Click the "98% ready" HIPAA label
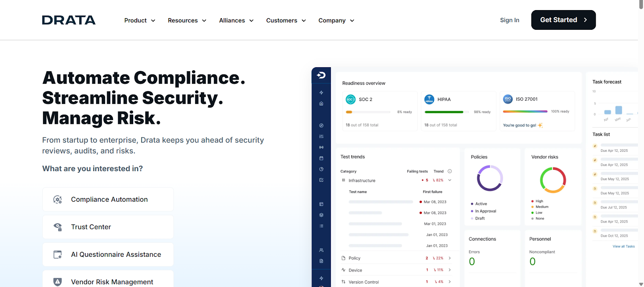 pos(482,112)
